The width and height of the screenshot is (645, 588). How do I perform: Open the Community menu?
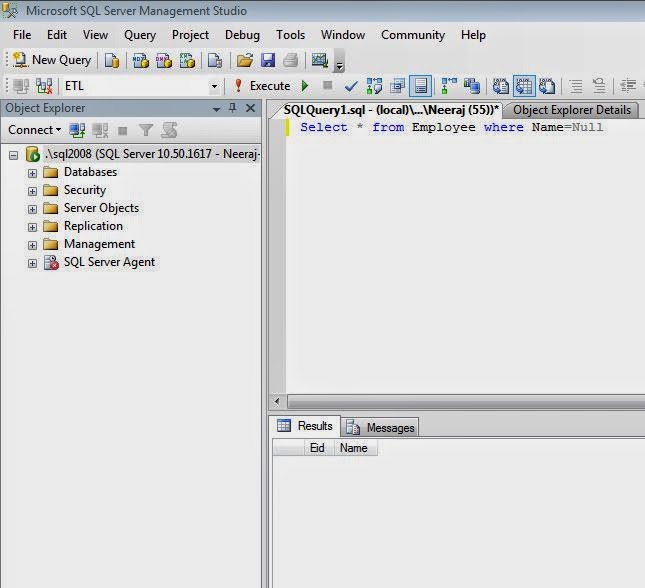pos(413,35)
